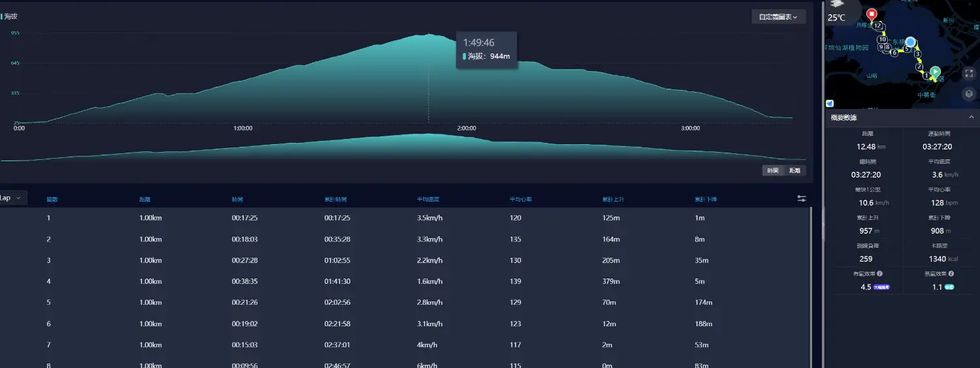Click the weather icon above 25℃
This screenshot has width=980, height=368.
click(836, 5)
